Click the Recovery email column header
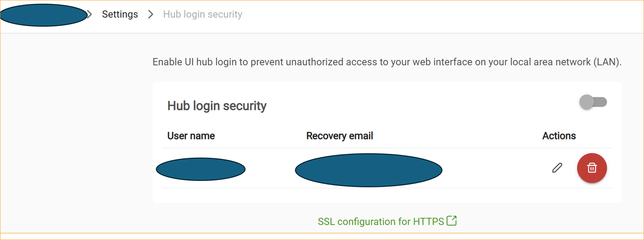Screen dimensions: 644x240 click(339, 136)
